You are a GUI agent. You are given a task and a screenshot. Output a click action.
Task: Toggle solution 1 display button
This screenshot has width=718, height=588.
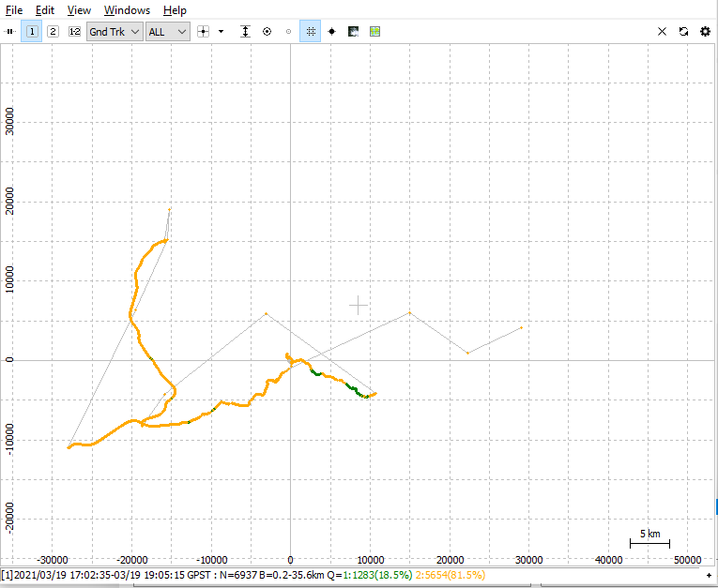click(32, 32)
